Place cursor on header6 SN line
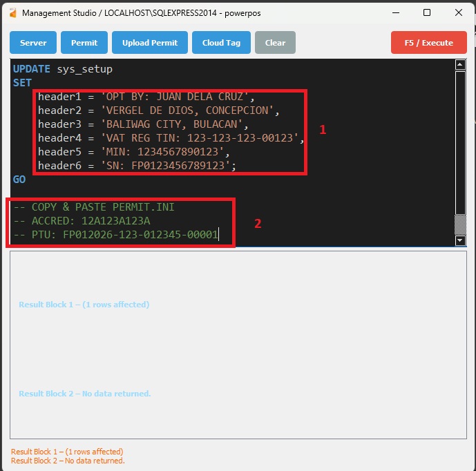Viewport: 476px width, 471px height. 137,166
